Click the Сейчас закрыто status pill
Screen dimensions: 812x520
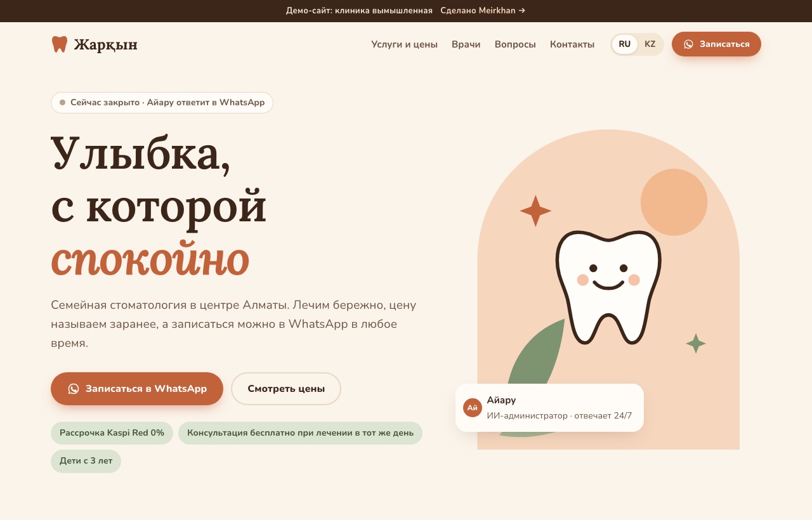[162, 103]
